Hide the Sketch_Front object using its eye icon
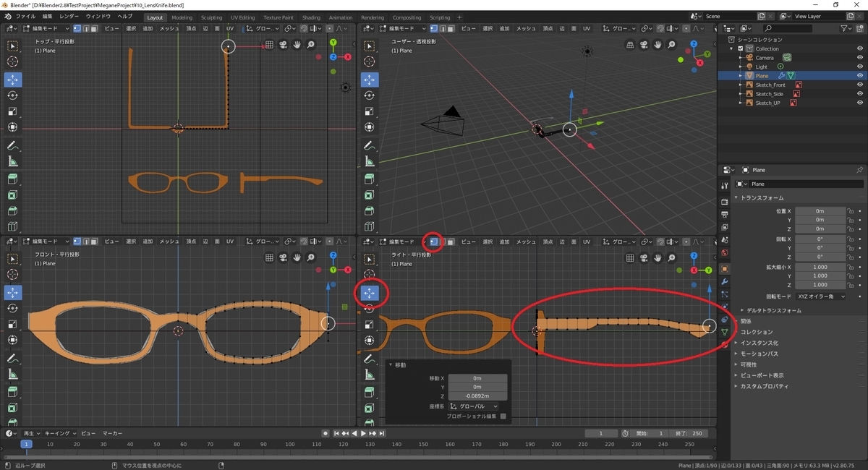This screenshot has width=868, height=470. tap(860, 85)
